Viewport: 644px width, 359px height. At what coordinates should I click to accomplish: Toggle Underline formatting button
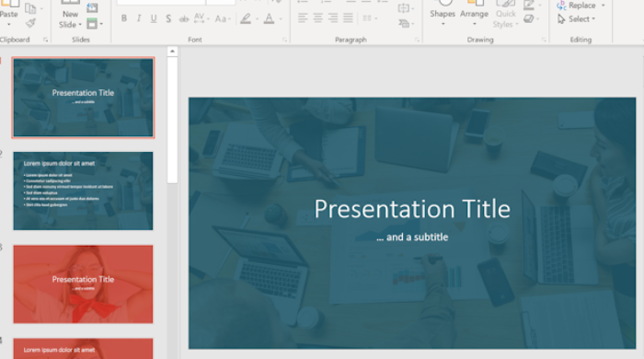point(154,18)
